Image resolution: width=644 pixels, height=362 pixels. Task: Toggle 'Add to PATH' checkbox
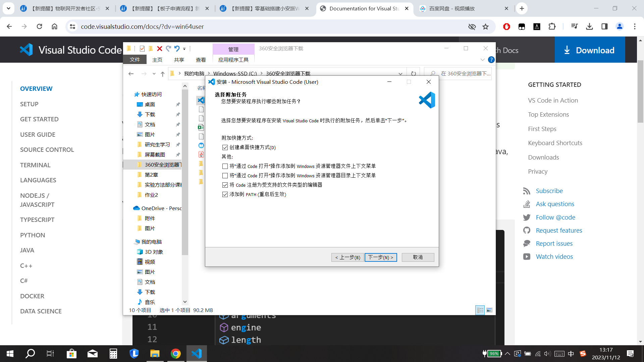[x=225, y=194]
